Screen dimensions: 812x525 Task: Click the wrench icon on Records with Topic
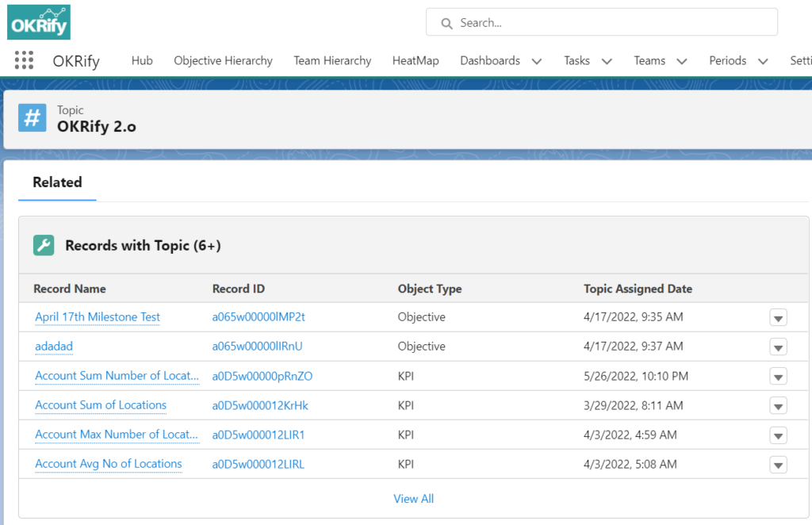tap(44, 245)
